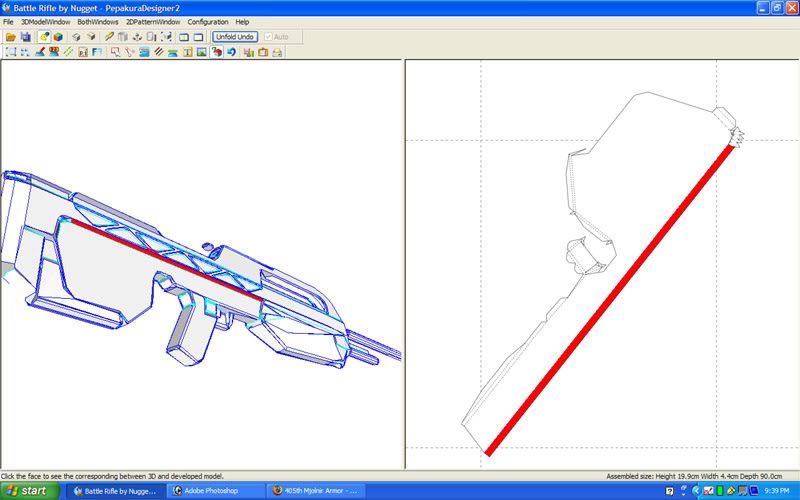This screenshot has width=800, height=500.
Task: Open the 2DPatternWindow menu
Action: click(153, 22)
